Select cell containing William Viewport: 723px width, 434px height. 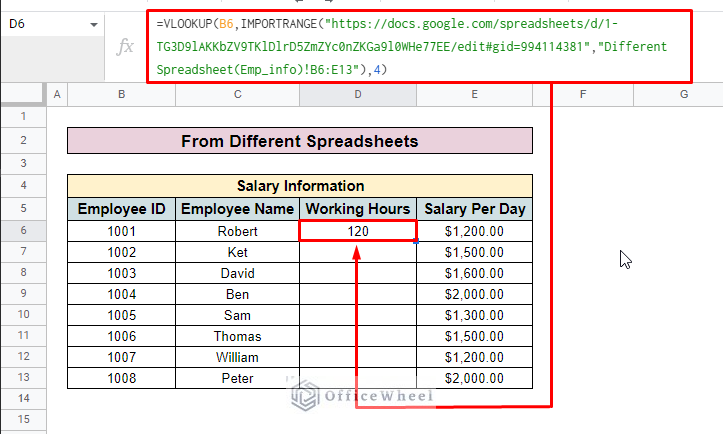pos(237,357)
